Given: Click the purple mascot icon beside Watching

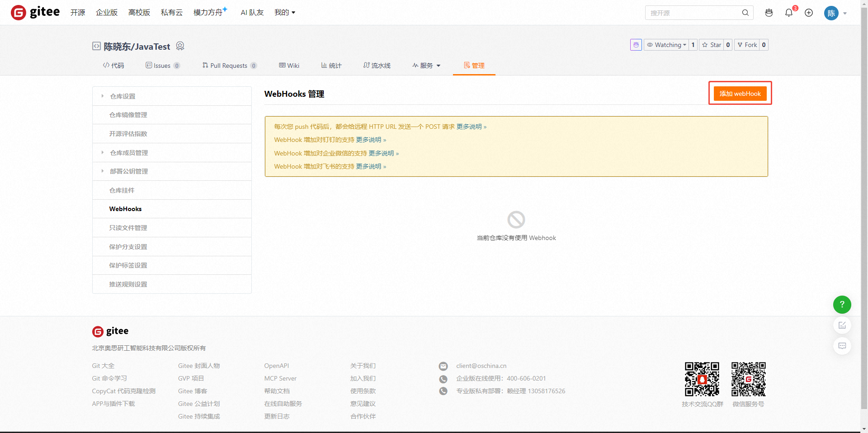Looking at the screenshot, I should (x=636, y=45).
